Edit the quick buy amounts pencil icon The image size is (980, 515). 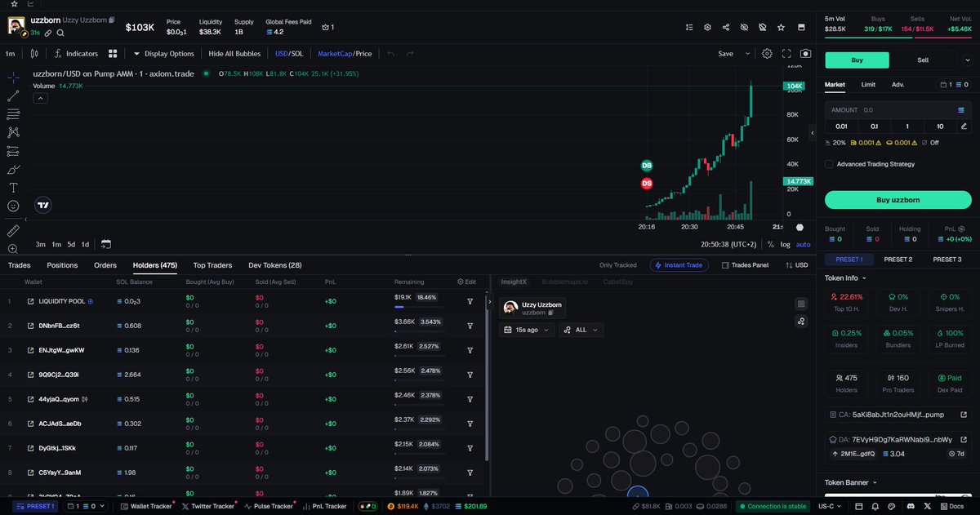(x=964, y=127)
